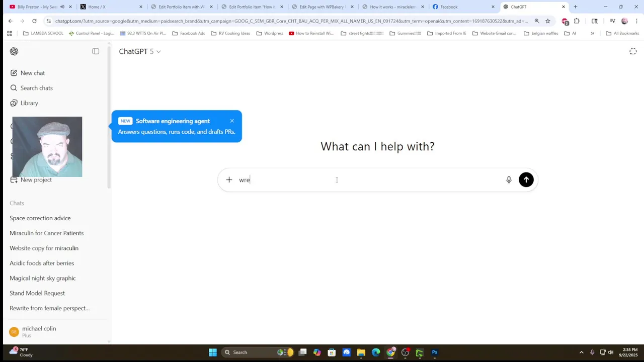Open a new browser tab
Screen dimensions: 644x362
[576, 7]
